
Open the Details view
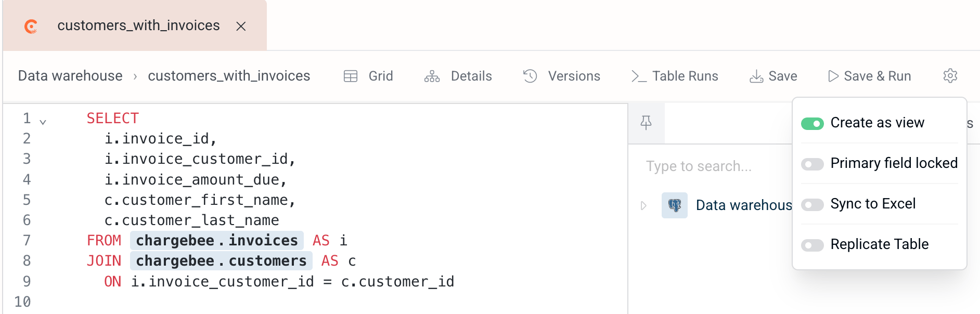tap(458, 76)
